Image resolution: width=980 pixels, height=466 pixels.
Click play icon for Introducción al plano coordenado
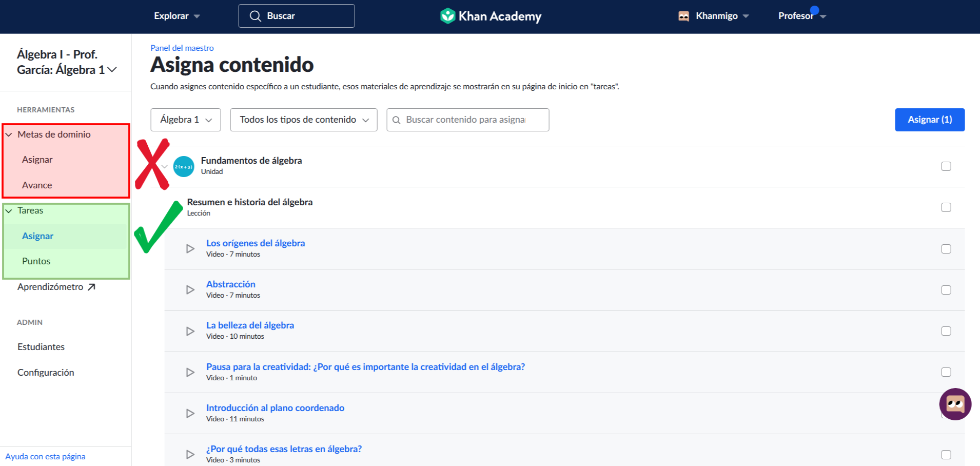(190, 413)
